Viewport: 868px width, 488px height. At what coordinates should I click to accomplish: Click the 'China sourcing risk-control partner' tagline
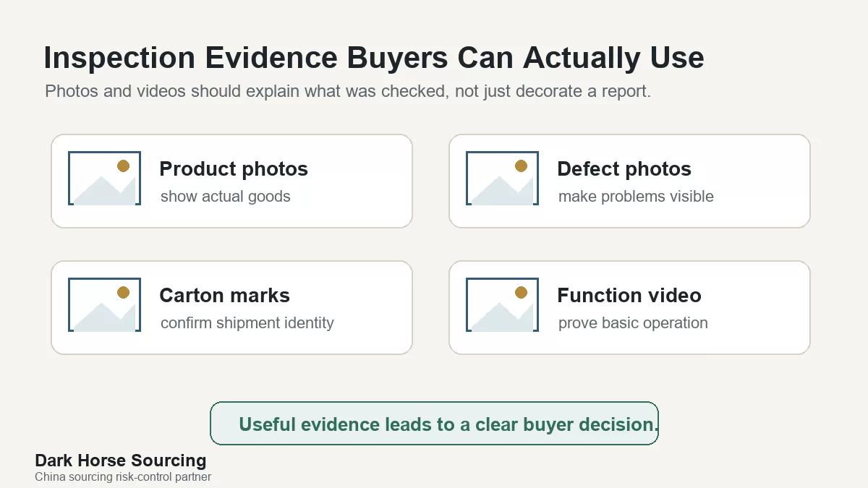click(x=123, y=477)
